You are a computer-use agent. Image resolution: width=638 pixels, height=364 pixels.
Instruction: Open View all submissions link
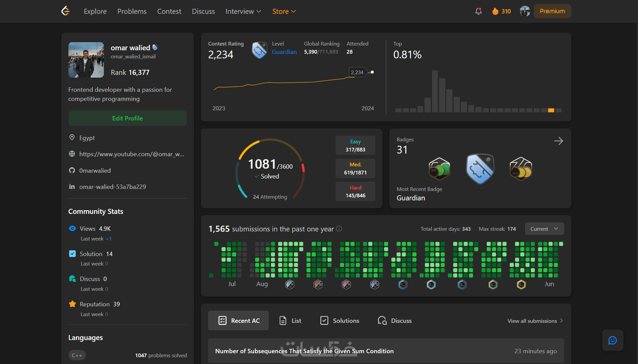[535, 321]
